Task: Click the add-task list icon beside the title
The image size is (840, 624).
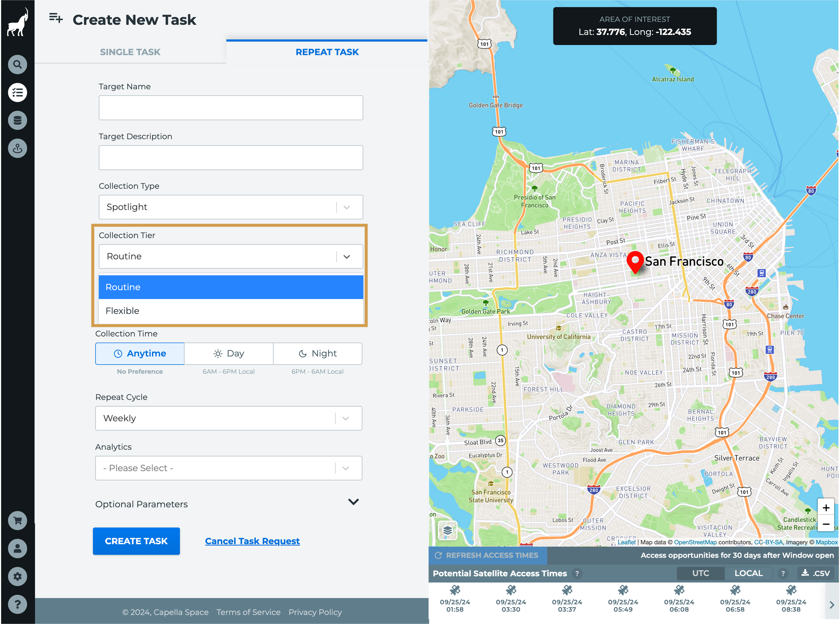Action: click(56, 18)
